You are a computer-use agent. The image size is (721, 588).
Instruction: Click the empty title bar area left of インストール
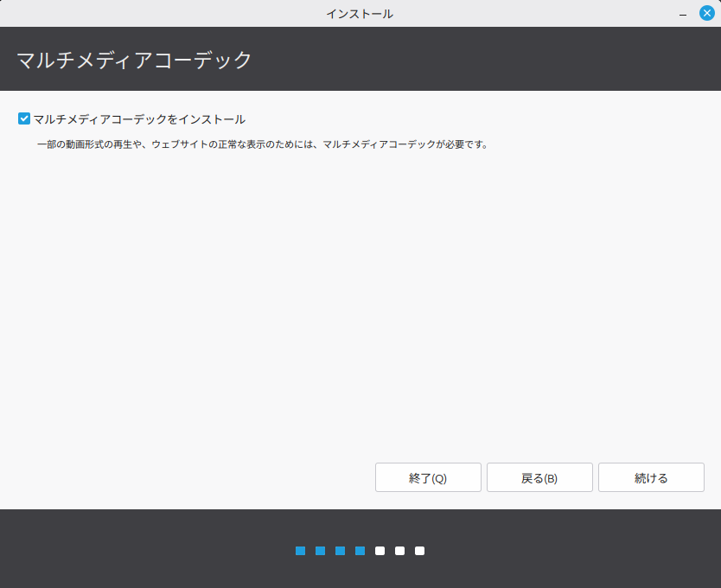[156, 14]
